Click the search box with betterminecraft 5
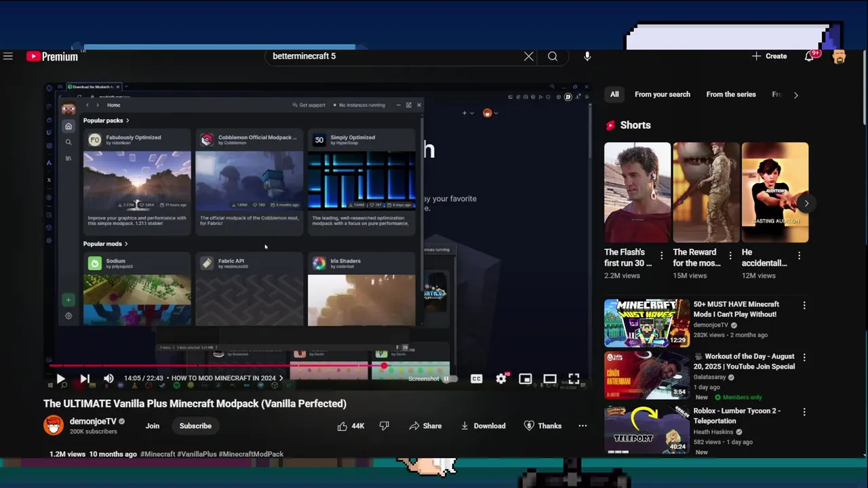This screenshot has width=868, height=488. (393, 56)
